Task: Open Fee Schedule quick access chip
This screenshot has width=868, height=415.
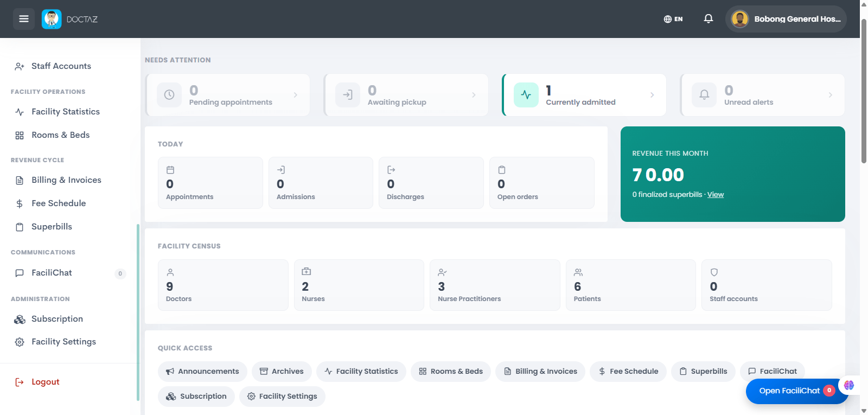Action: 628,372
